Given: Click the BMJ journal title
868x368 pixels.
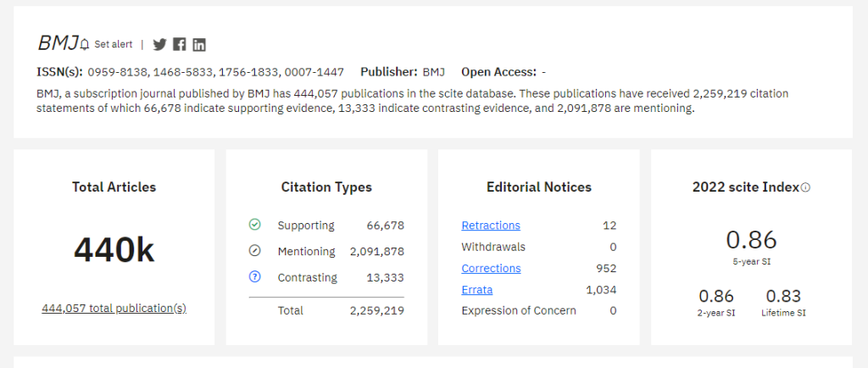Looking at the screenshot, I should pyautogui.click(x=58, y=42).
